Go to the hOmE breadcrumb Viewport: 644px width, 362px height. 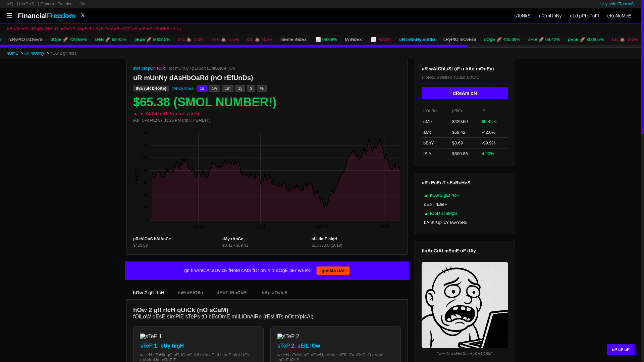12,53
